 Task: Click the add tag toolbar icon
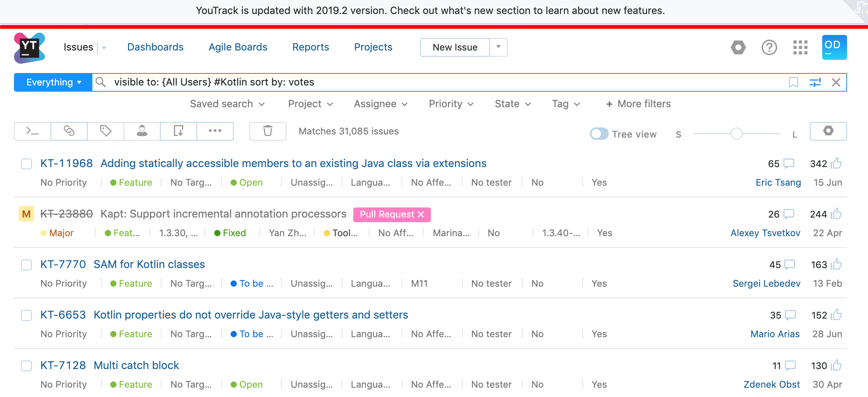point(106,131)
